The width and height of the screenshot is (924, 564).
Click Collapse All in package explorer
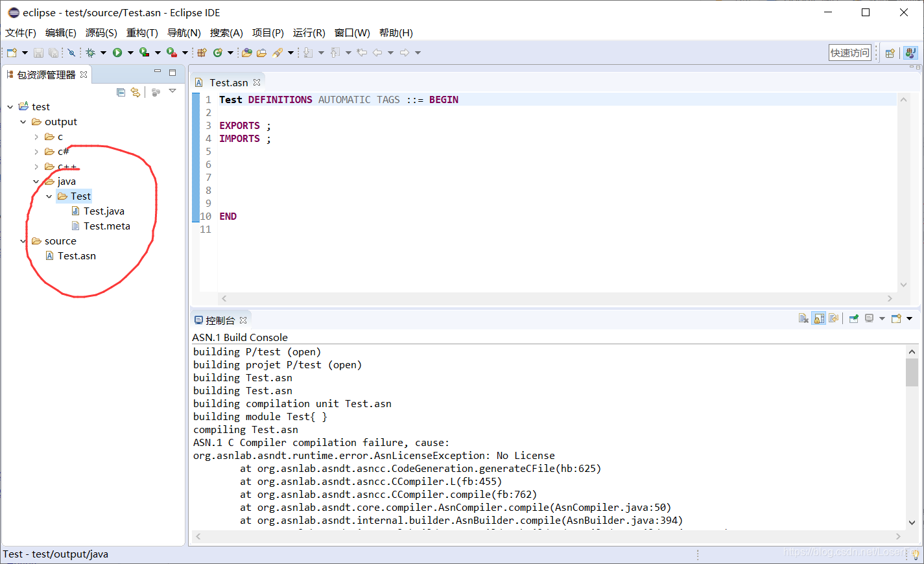[121, 92]
